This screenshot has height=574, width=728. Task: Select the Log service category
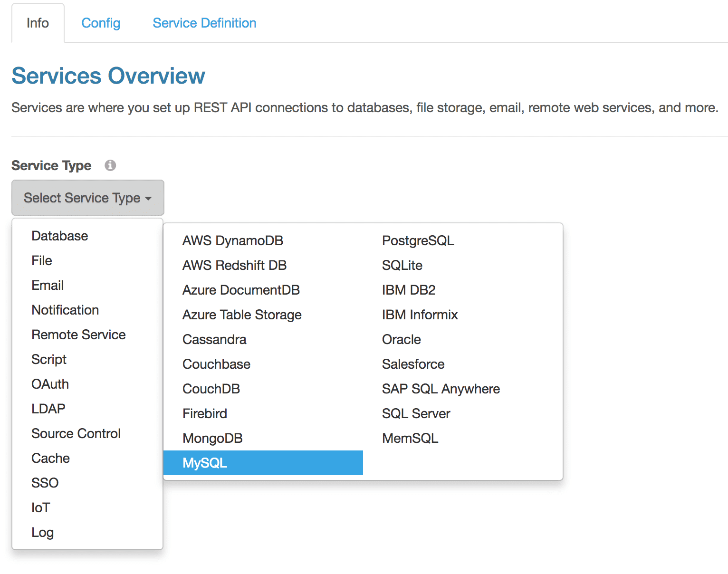42,532
